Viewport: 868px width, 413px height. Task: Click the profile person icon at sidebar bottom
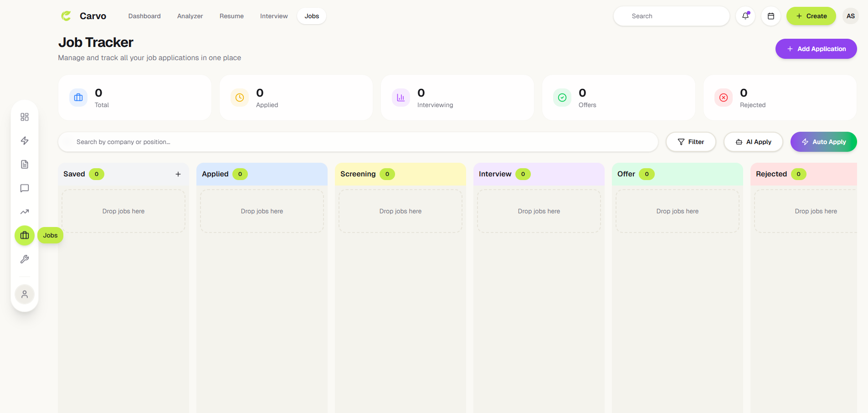pyautogui.click(x=25, y=294)
